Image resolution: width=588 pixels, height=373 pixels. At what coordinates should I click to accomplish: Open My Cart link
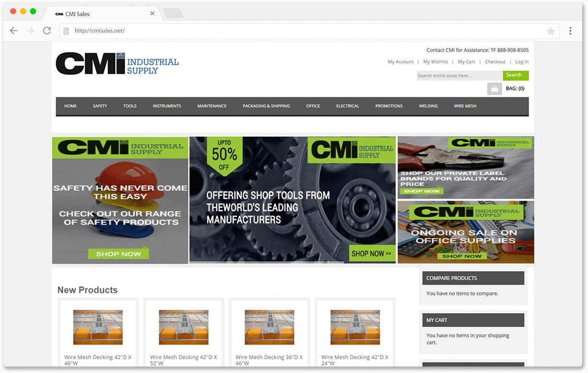click(x=466, y=62)
